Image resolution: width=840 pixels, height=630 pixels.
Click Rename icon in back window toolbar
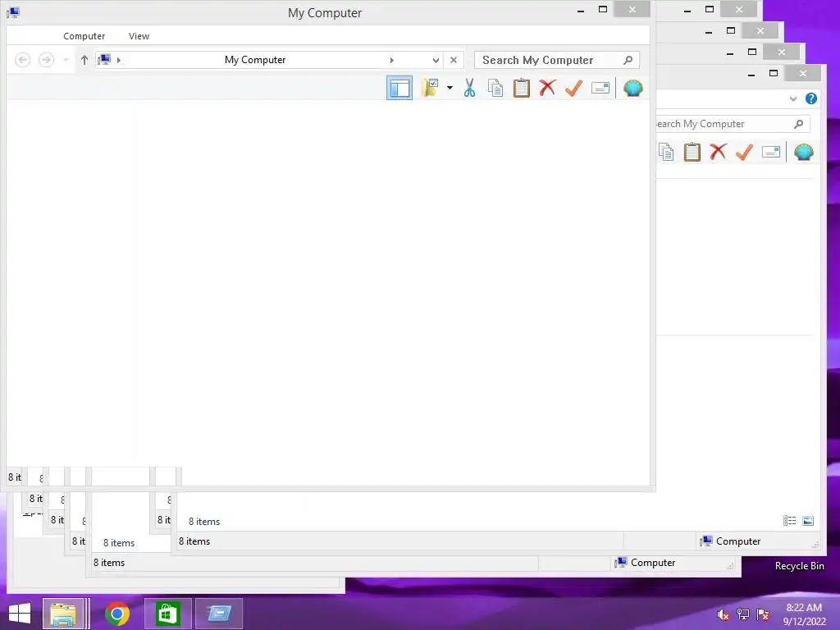point(770,152)
